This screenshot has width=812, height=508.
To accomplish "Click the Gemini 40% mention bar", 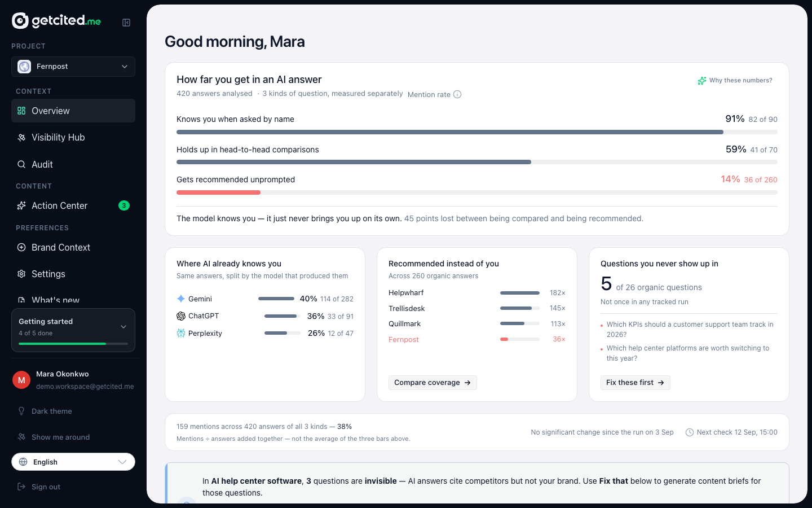I will (276, 299).
